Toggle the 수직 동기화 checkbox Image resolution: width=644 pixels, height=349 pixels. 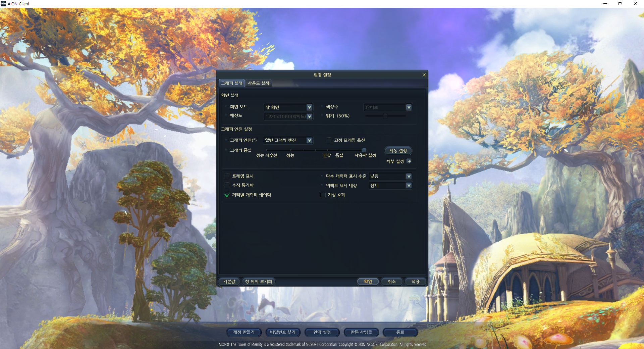point(227,185)
